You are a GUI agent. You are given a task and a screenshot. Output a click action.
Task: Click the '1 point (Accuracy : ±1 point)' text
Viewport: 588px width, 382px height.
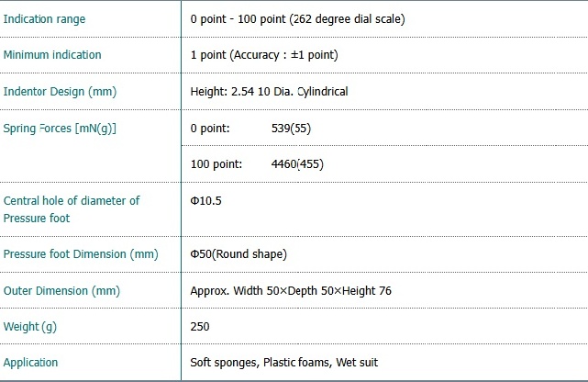264,55
